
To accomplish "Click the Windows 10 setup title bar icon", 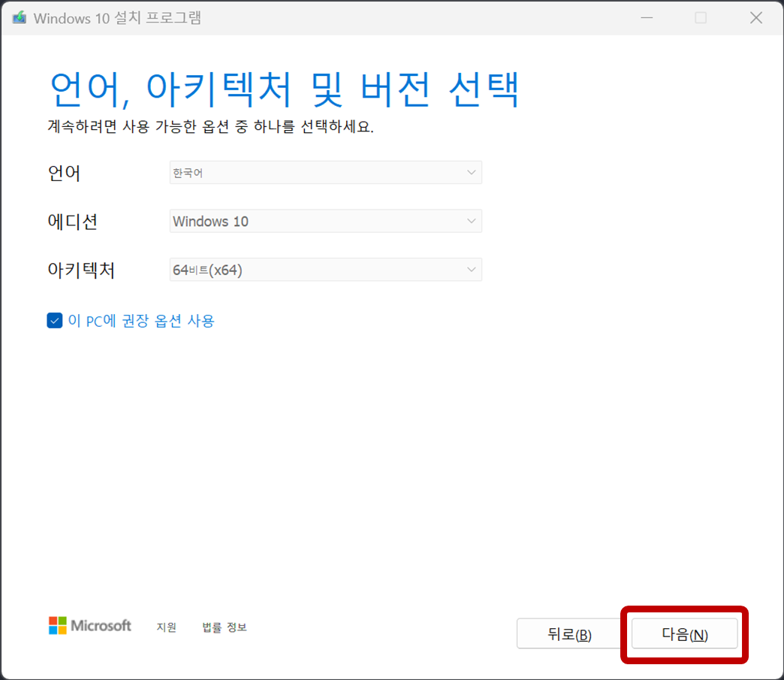I will 20,18.
